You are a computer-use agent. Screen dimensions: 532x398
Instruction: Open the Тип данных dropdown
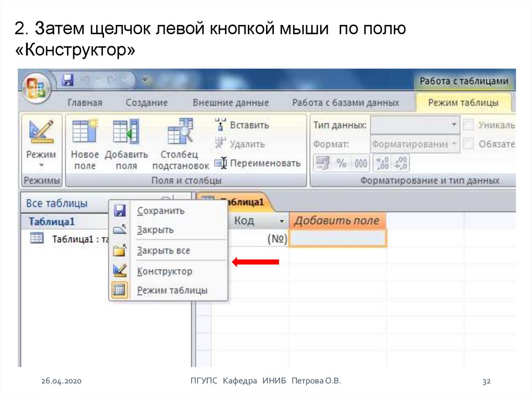pos(454,126)
